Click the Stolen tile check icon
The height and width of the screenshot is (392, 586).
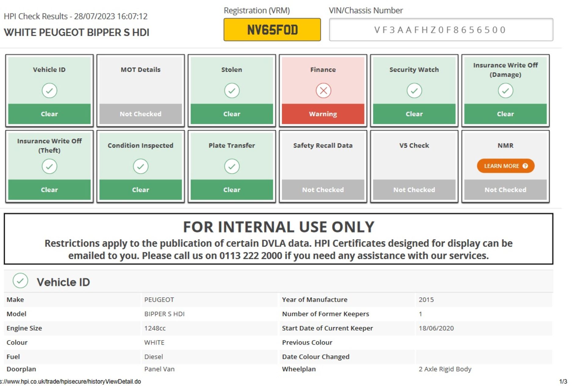point(232,91)
